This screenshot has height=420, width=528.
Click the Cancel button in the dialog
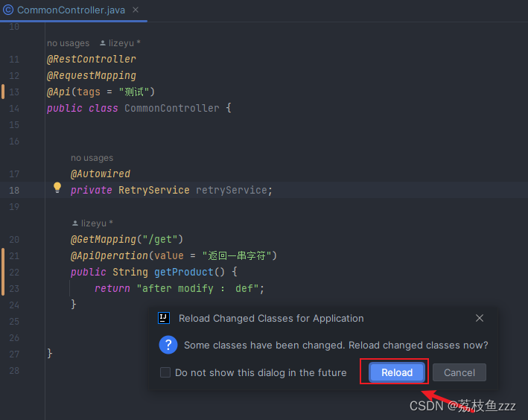(x=459, y=372)
